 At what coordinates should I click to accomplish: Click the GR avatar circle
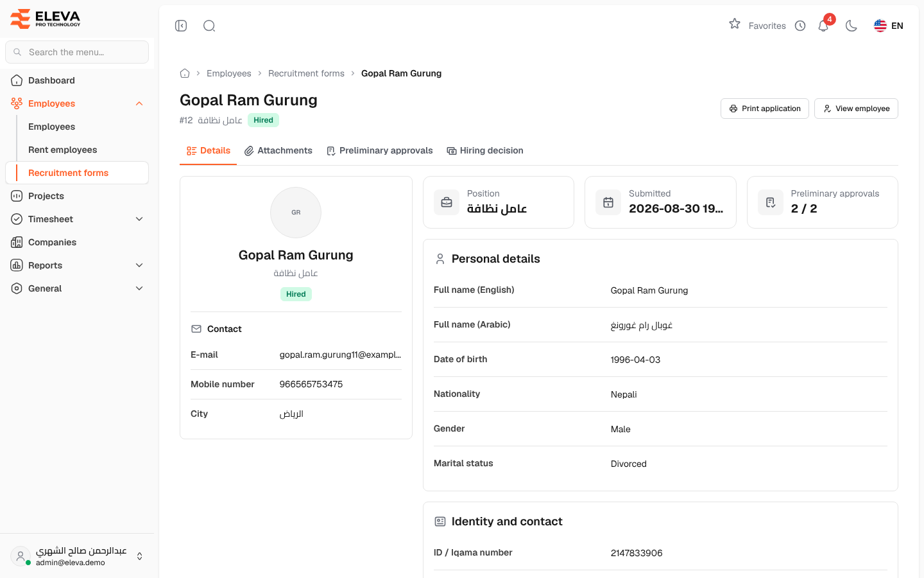coord(296,213)
